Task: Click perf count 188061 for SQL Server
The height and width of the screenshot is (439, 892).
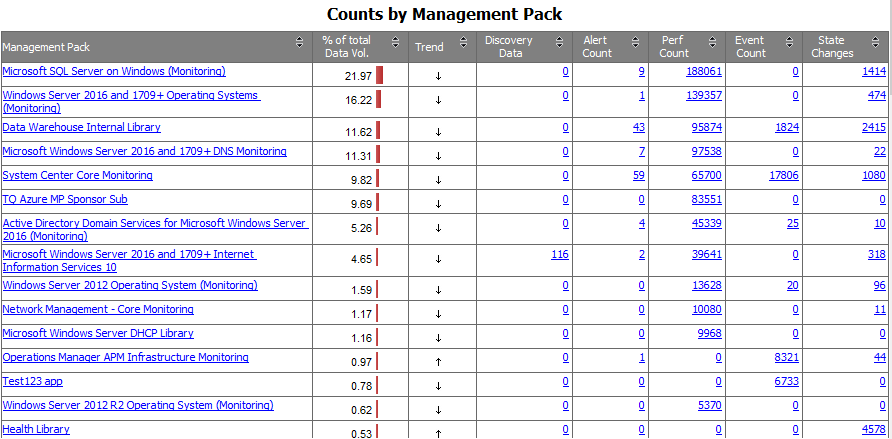Action: 704,72
